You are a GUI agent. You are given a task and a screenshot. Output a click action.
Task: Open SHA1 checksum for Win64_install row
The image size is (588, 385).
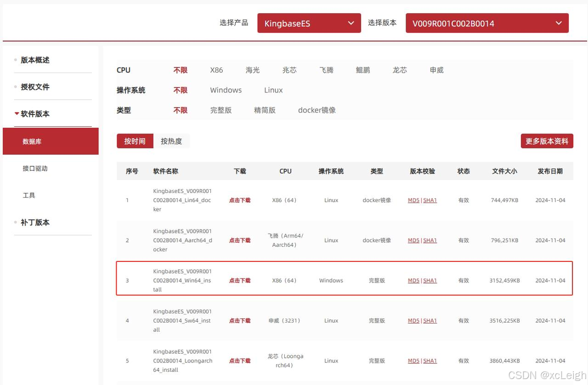pos(430,281)
